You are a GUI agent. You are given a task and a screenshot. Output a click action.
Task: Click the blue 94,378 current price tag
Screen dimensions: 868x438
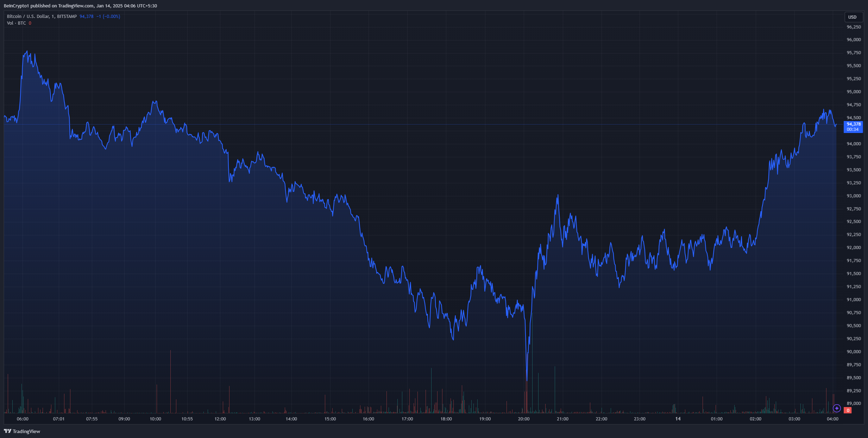[853, 124]
